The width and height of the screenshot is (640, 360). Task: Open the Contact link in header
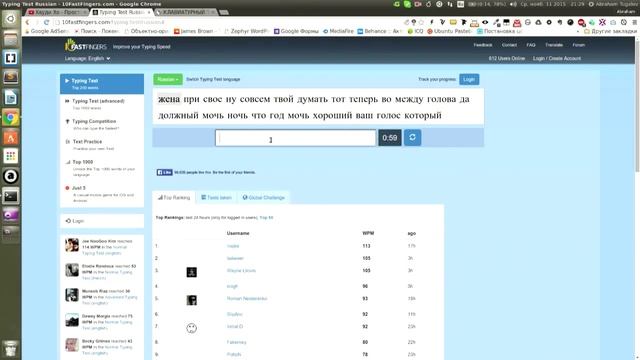pyautogui.click(x=509, y=45)
